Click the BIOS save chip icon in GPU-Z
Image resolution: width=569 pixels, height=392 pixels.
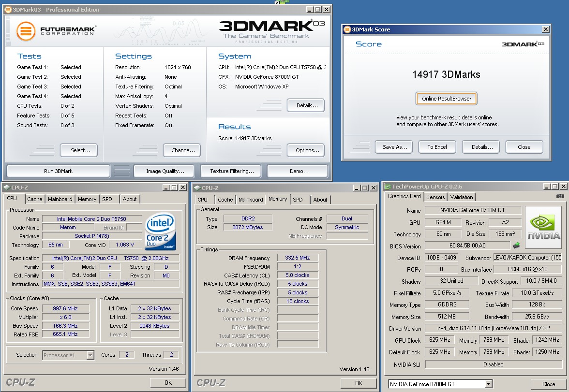pyautogui.click(x=516, y=246)
